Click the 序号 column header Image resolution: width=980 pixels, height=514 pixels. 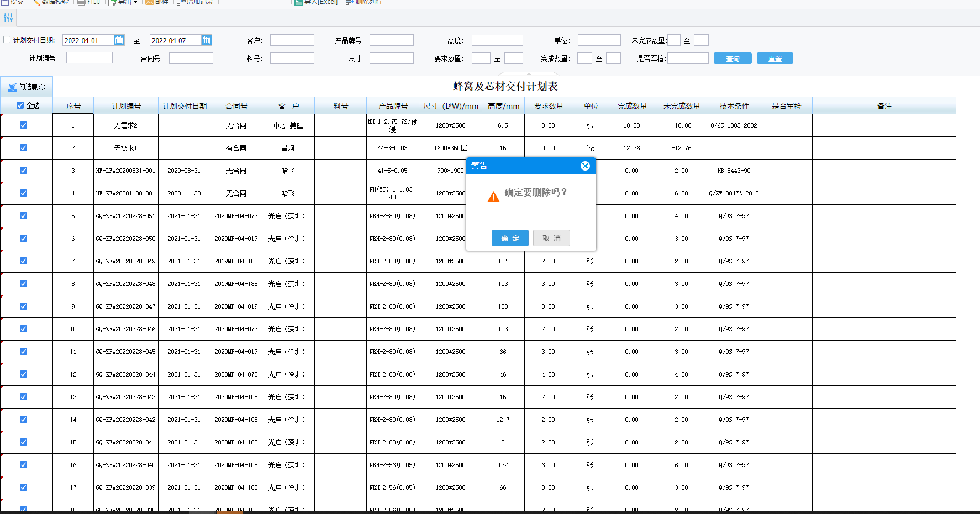pos(73,106)
